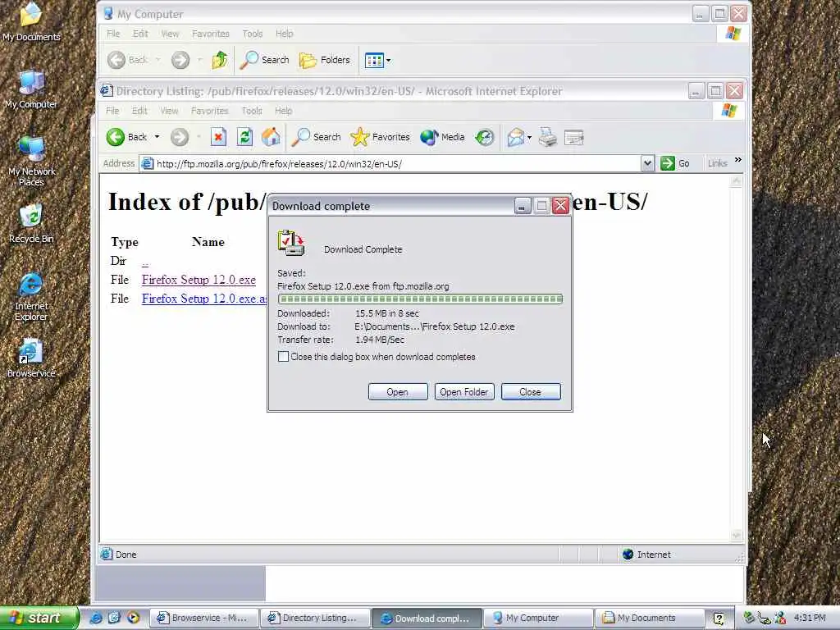Check Close this dialog box when download completes

tap(283, 357)
